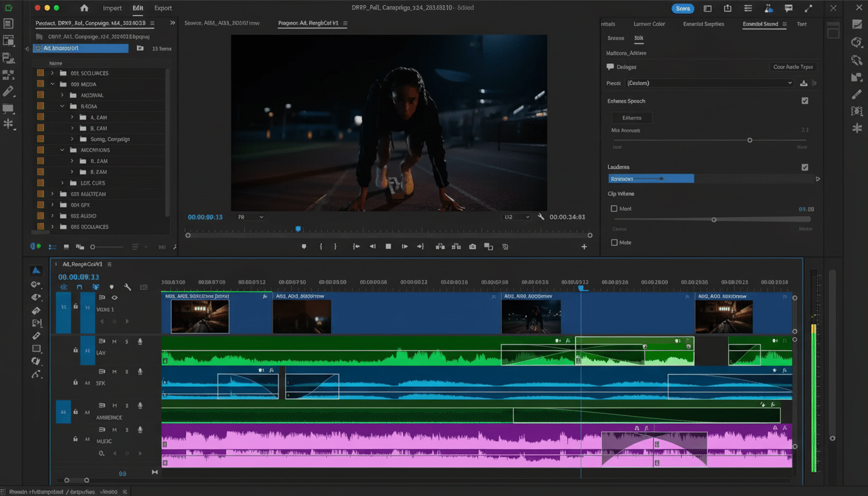This screenshot has height=496, width=868.
Task: Mute the LAV audio track
Action: coord(114,342)
